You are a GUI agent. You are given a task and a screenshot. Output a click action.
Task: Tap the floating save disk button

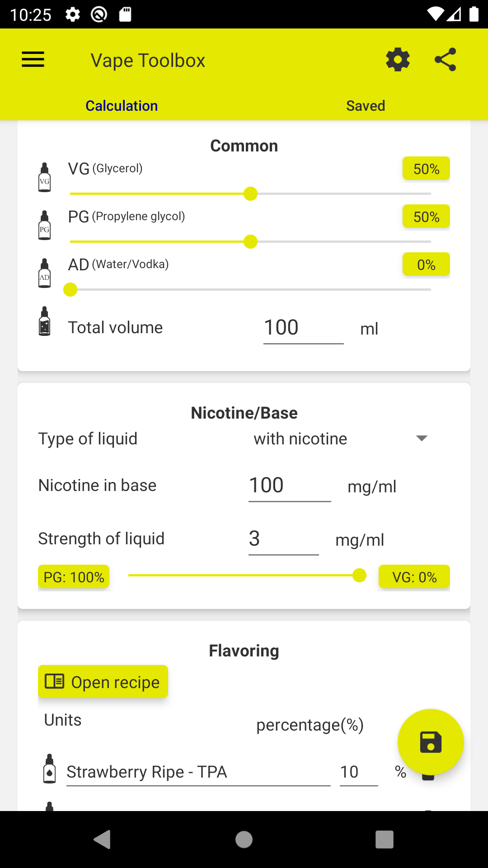(x=431, y=742)
